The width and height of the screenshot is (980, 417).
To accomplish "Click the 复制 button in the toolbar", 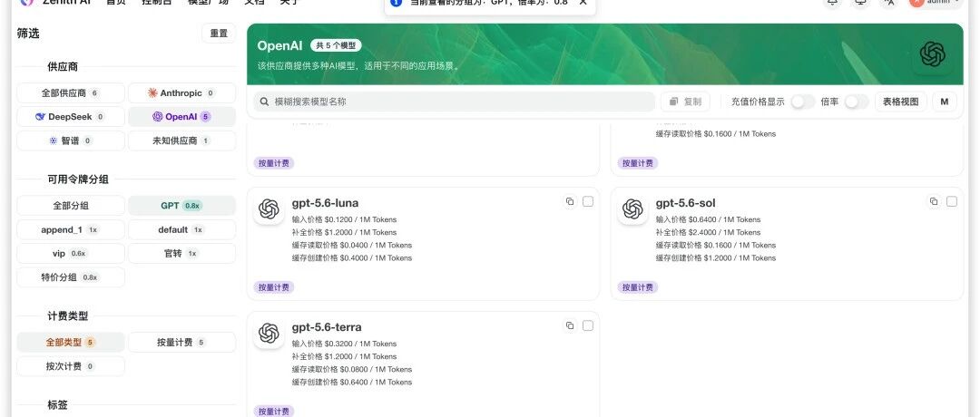I will 685,102.
